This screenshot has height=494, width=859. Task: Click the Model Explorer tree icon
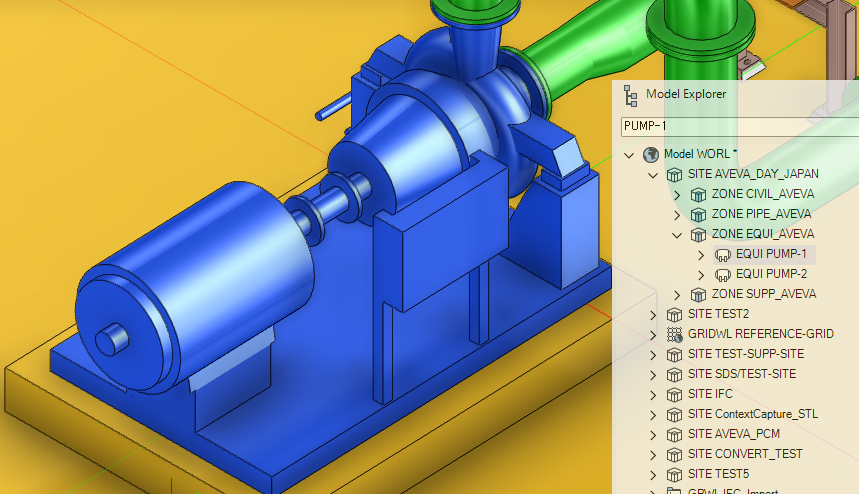630,95
